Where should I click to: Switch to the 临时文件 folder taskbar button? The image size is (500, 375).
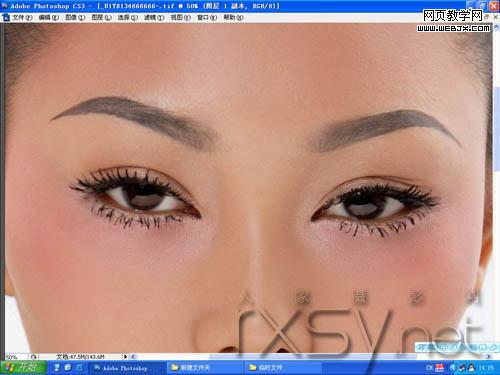coord(283,368)
